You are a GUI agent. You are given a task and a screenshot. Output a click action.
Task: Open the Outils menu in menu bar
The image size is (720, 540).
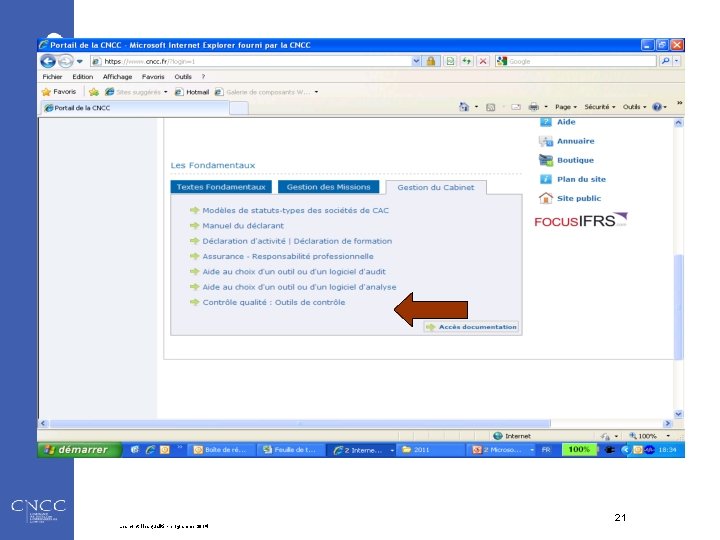tap(183, 77)
